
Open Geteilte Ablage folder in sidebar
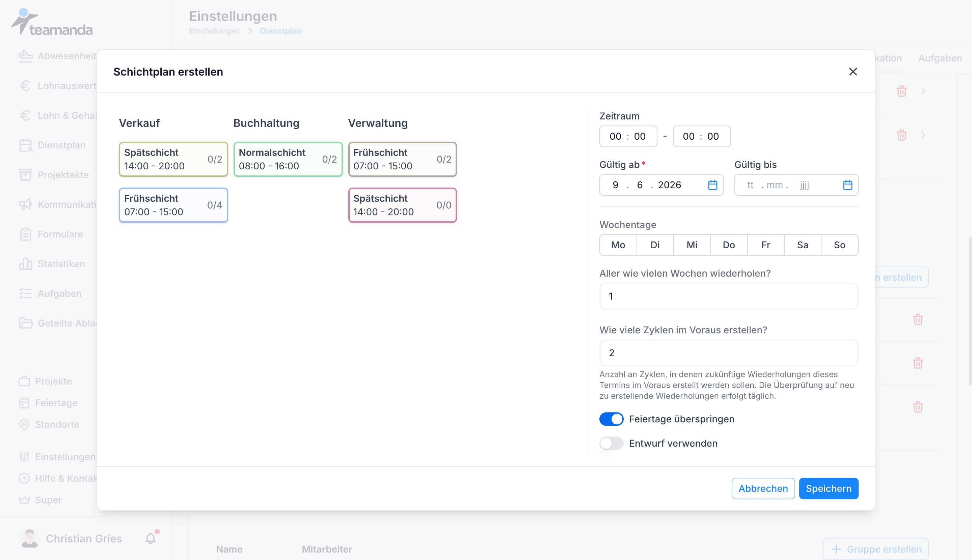coord(58,323)
